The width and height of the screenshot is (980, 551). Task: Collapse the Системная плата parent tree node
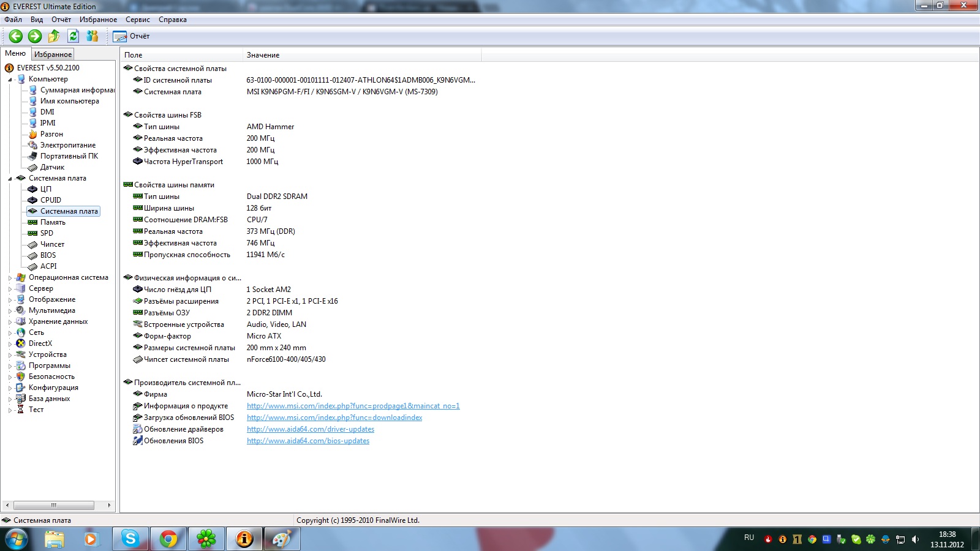click(x=10, y=179)
